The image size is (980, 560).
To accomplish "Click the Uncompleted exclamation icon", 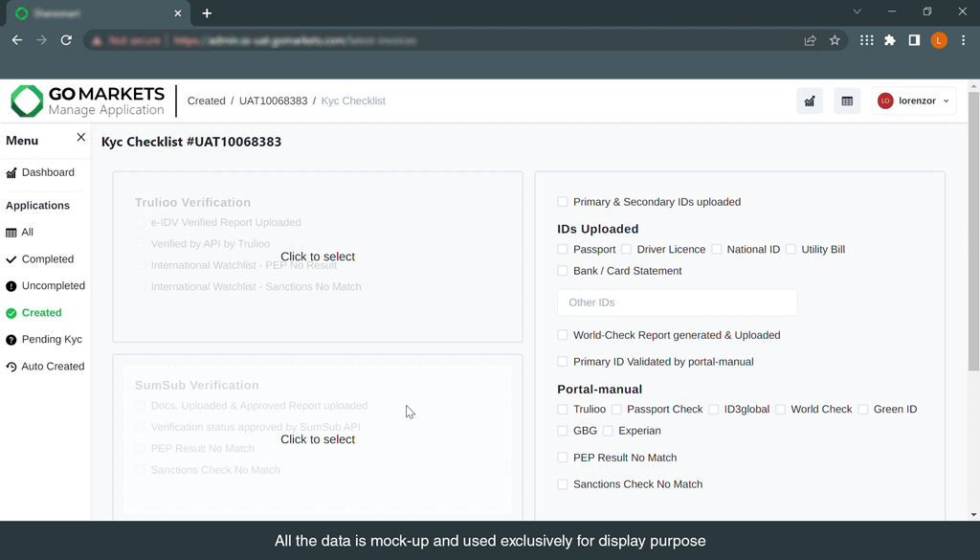I will click(x=11, y=286).
